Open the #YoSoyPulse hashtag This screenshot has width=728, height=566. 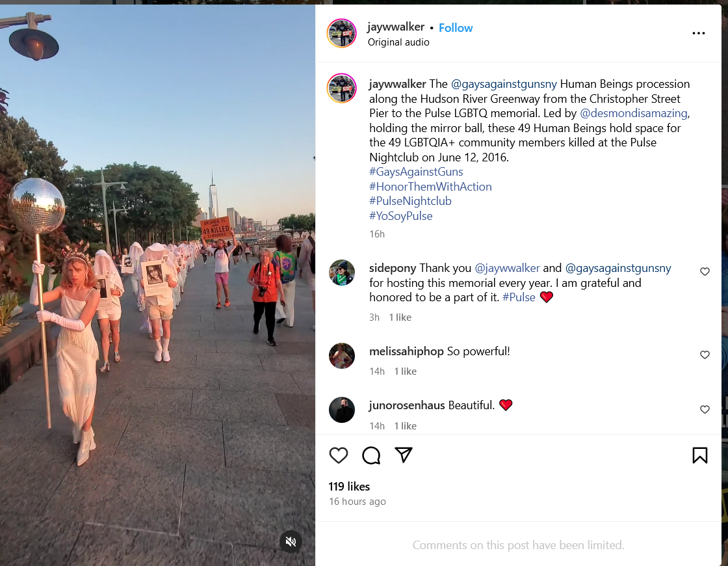(x=400, y=216)
